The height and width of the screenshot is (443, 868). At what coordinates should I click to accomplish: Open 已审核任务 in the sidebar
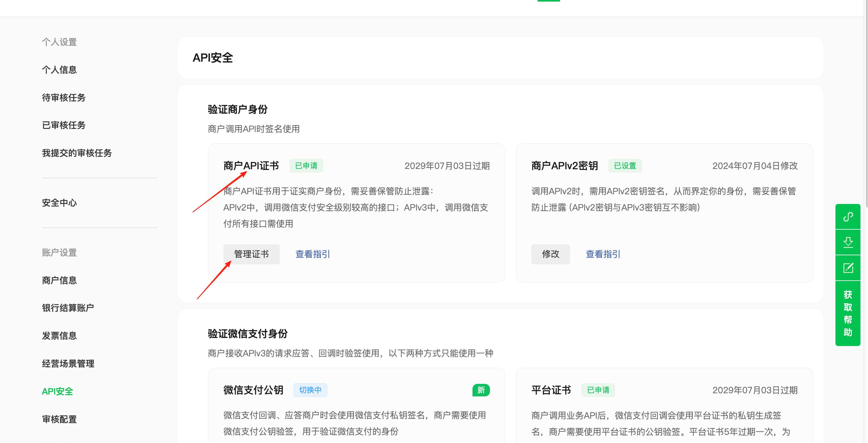click(x=64, y=125)
